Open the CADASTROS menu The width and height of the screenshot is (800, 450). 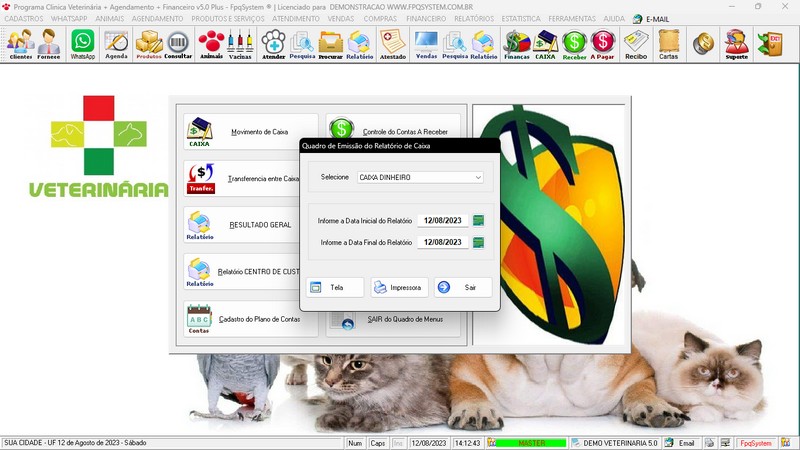24,19
